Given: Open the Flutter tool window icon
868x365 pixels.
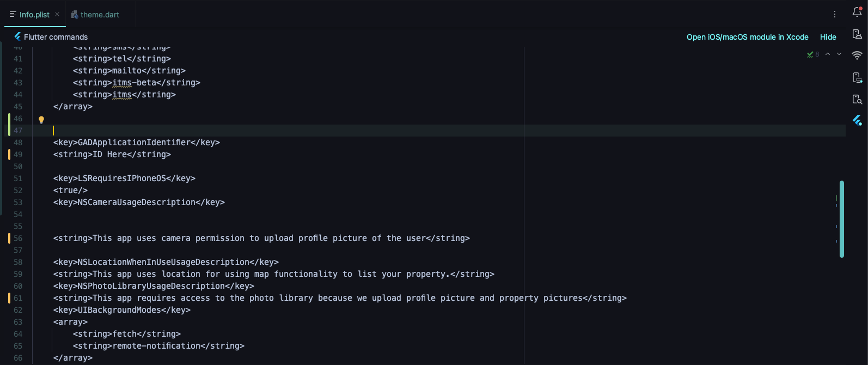Looking at the screenshot, I should tap(857, 120).
